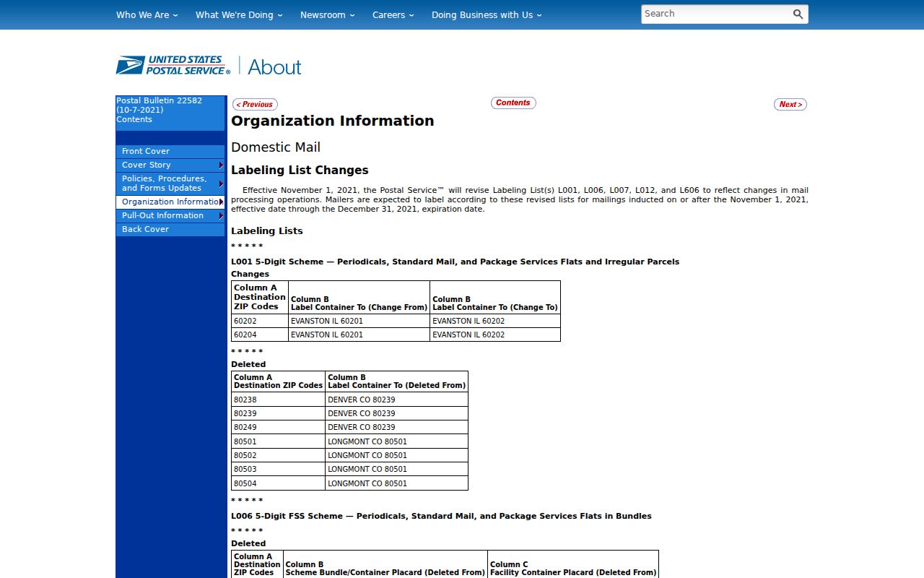
Task: Click Postal Bulletin 22582 Contents link
Action: point(159,111)
